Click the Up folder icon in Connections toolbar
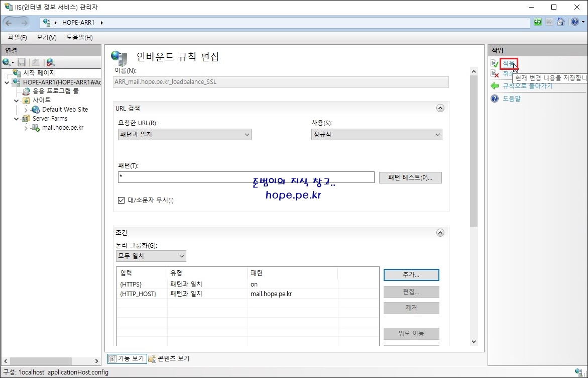The image size is (588, 378). (36, 62)
